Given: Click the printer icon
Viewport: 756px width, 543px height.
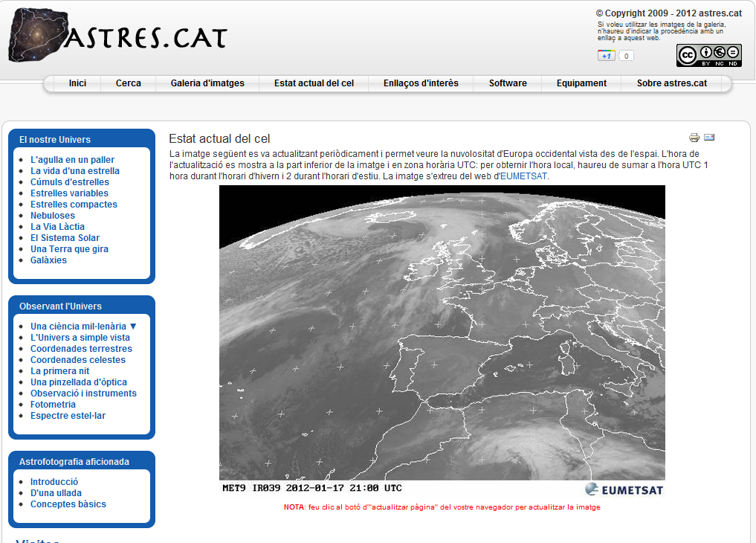Looking at the screenshot, I should click(x=694, y=138).
